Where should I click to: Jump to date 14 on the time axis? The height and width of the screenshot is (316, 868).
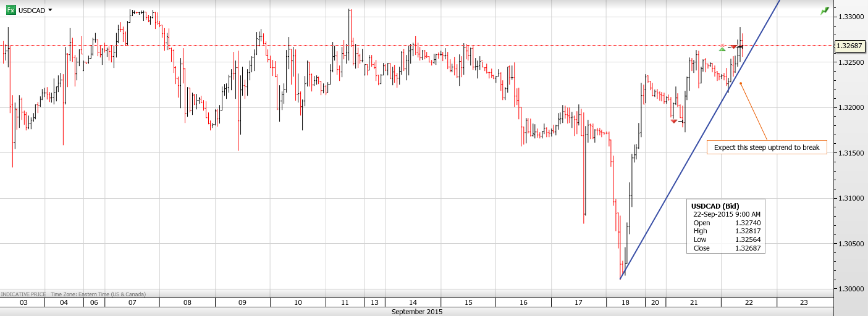(x=412, y=302)
